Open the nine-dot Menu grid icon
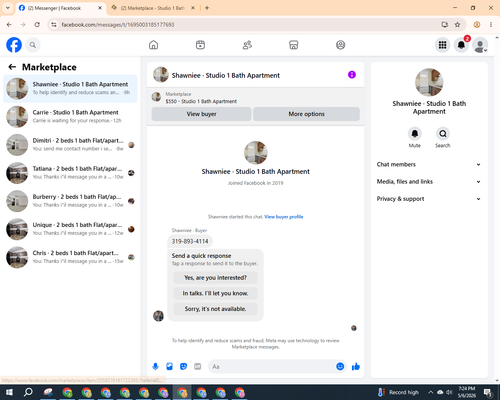The width and height of the screenshot is (500, 400). 442,45
